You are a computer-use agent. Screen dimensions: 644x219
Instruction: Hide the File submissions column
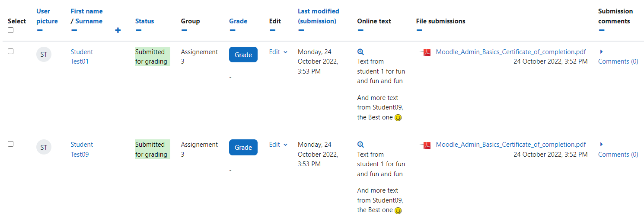click(x=419, y=30)
